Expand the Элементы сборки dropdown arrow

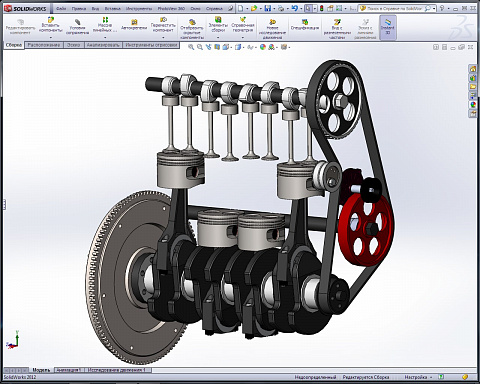point(218,37)
